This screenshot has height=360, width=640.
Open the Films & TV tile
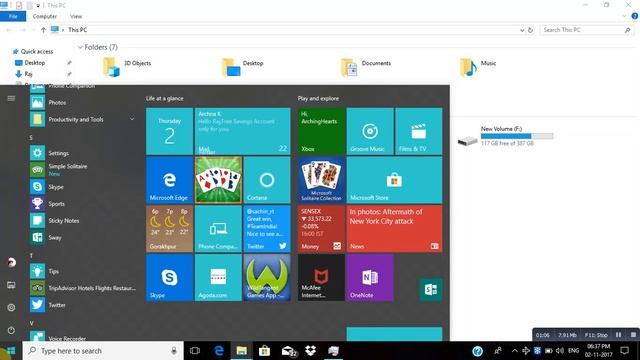pos(419,131)
